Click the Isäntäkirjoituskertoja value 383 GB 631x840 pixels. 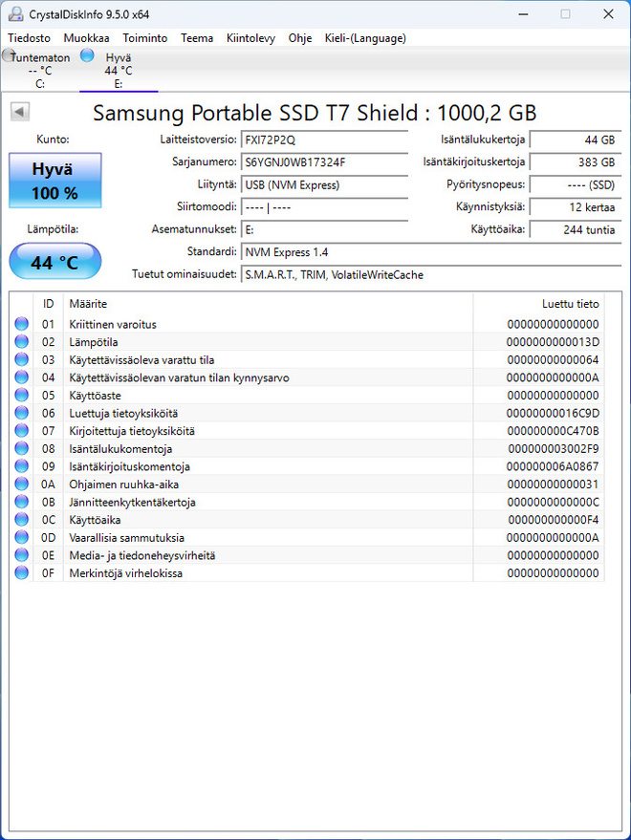coord(576,162)
